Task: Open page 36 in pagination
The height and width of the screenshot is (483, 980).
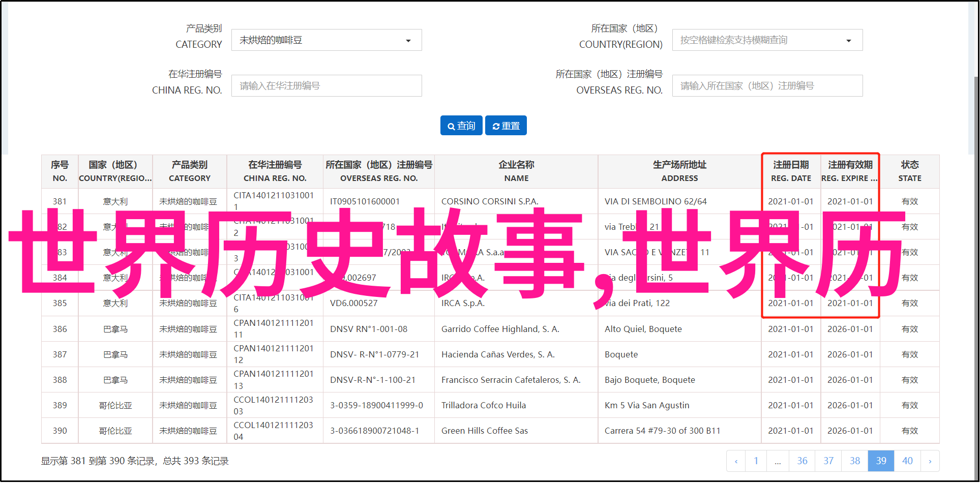Action: pyautogui.click(x=802, y=461)
